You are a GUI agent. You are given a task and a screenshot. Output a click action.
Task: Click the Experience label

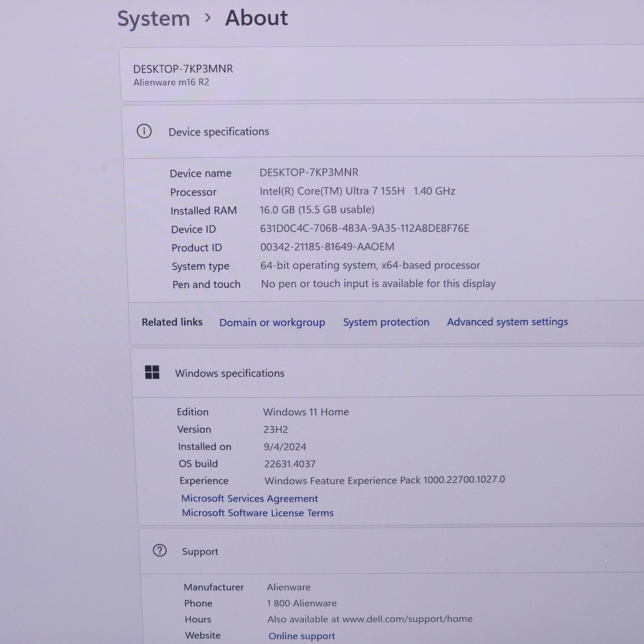(x=204, y=481)
